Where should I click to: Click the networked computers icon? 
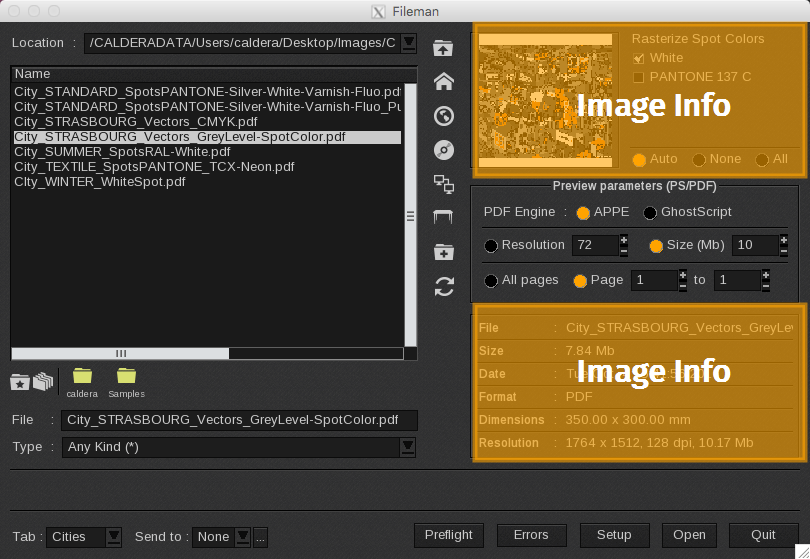pos(444,183)
